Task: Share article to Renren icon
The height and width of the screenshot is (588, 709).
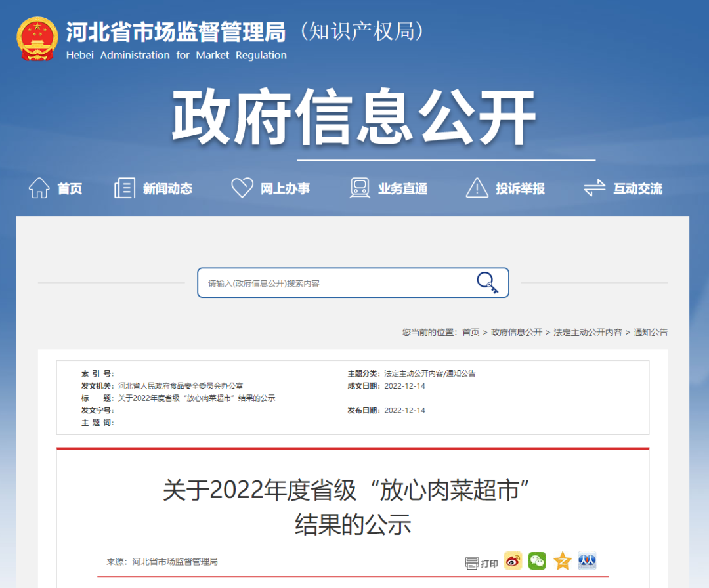Action: [x=587, y=561]
